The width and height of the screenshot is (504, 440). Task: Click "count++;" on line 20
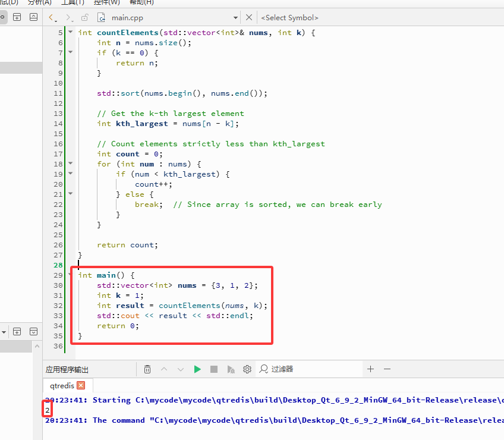click(153, 184)
